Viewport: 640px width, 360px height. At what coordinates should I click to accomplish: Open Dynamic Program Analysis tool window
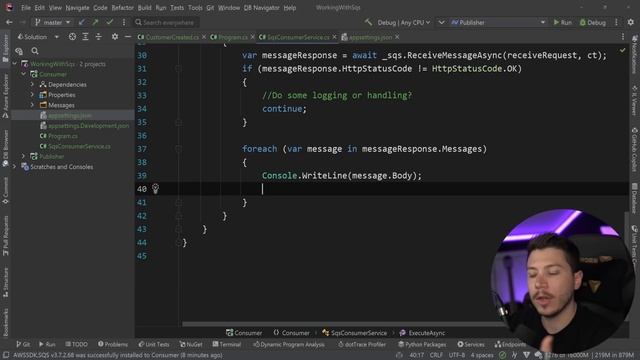[289, 344]
